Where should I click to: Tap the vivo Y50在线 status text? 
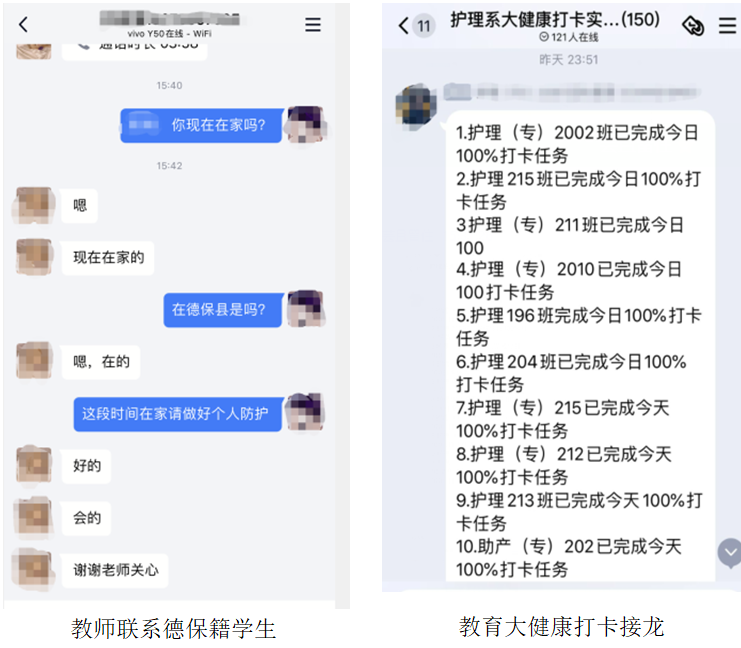coord(169,34)
